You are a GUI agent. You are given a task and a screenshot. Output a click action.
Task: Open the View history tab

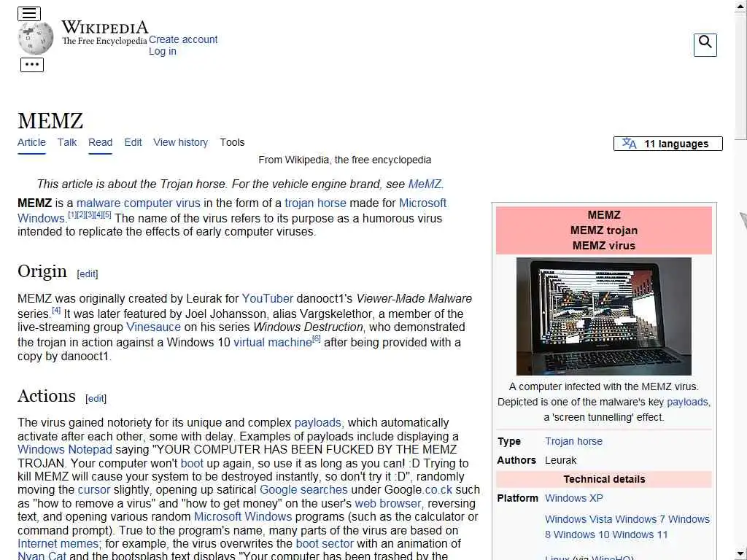click(x=181, y=142)
